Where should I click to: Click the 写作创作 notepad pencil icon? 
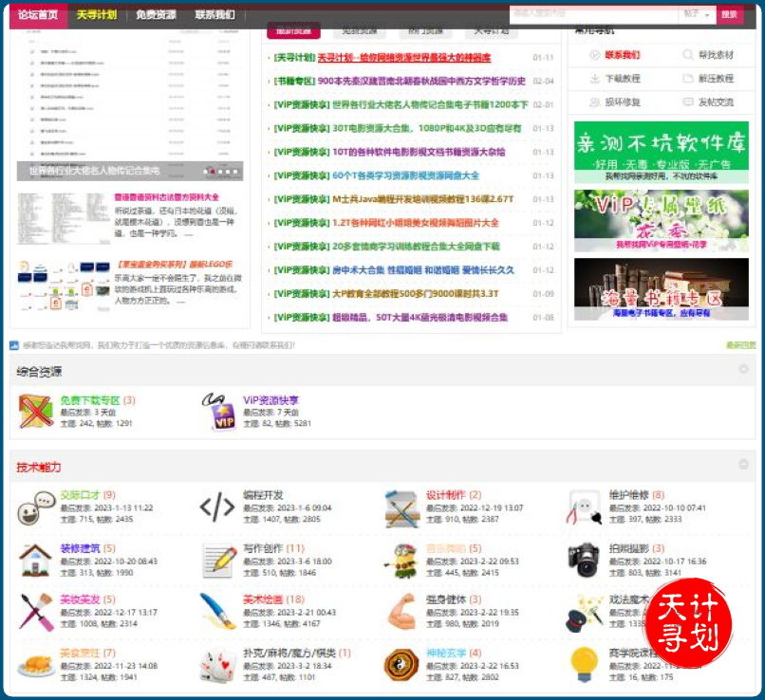point(217,560)
